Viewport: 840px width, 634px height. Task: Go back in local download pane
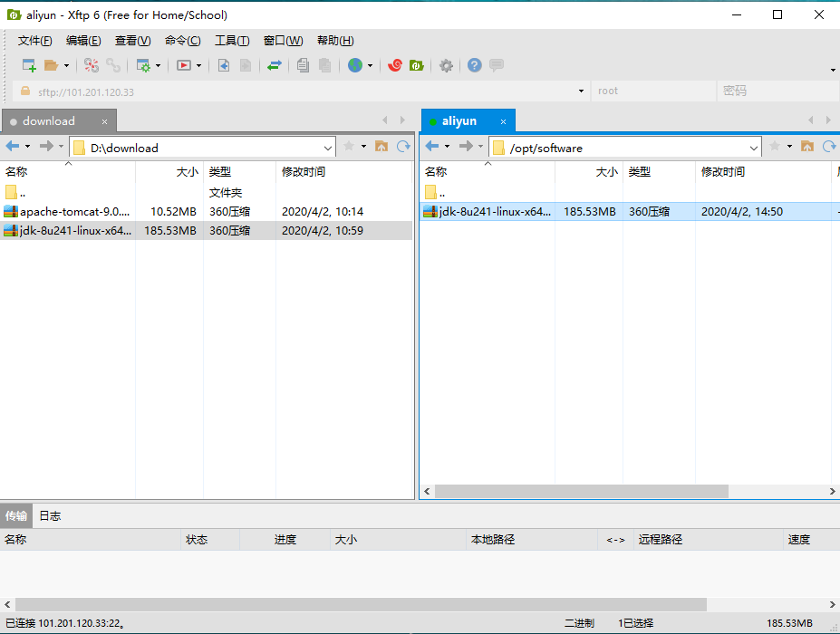click(x=13, y=146)
